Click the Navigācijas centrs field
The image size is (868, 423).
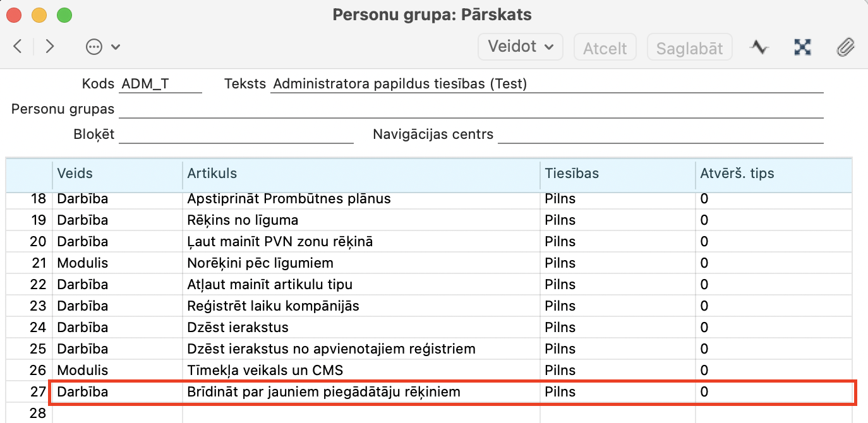pos(660,134)
